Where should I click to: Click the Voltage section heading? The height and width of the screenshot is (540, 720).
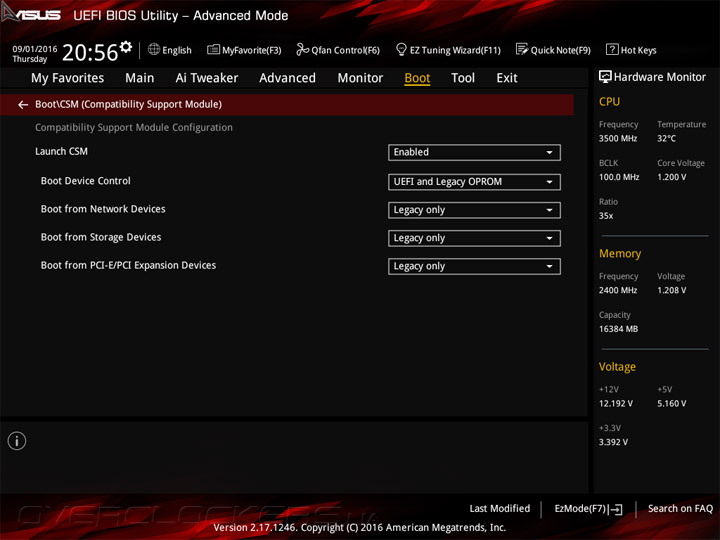617,367
